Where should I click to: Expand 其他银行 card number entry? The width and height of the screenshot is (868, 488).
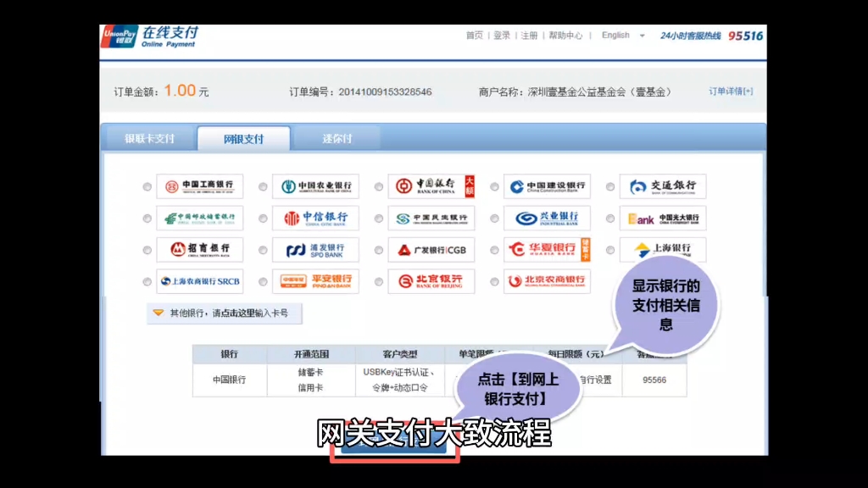coord(224,313)
